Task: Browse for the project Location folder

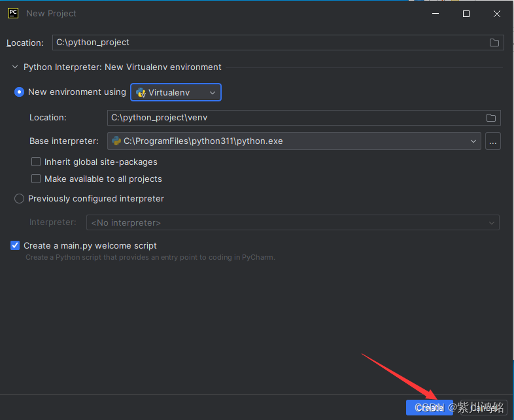Action: pos(494,43)
